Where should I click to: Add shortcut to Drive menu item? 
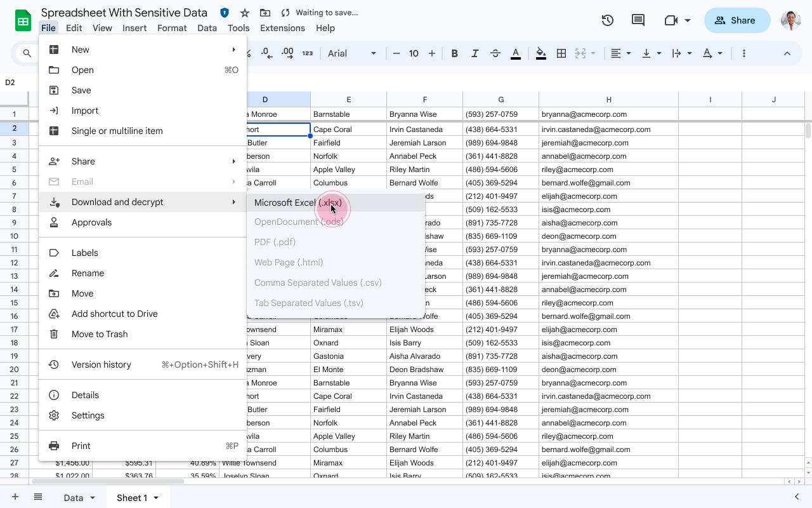(x=143, y=314)
